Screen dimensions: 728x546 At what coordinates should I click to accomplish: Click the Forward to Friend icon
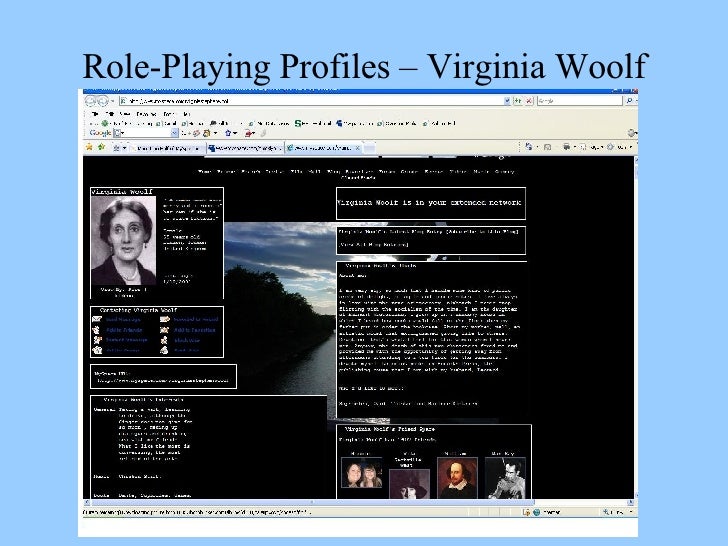pyautogui.click(x=166, y=319)
